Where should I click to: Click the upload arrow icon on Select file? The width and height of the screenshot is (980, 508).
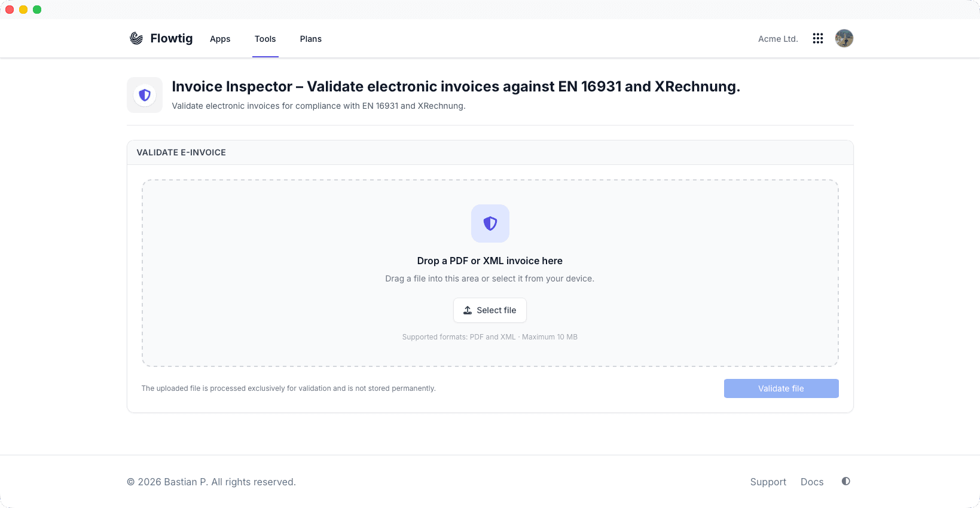point(468,310)
